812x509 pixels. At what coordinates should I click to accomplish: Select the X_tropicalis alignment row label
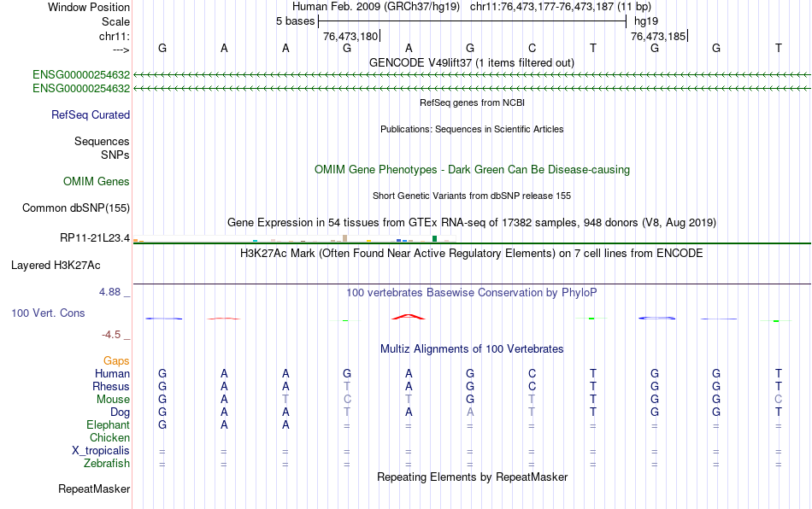[101, 451]
